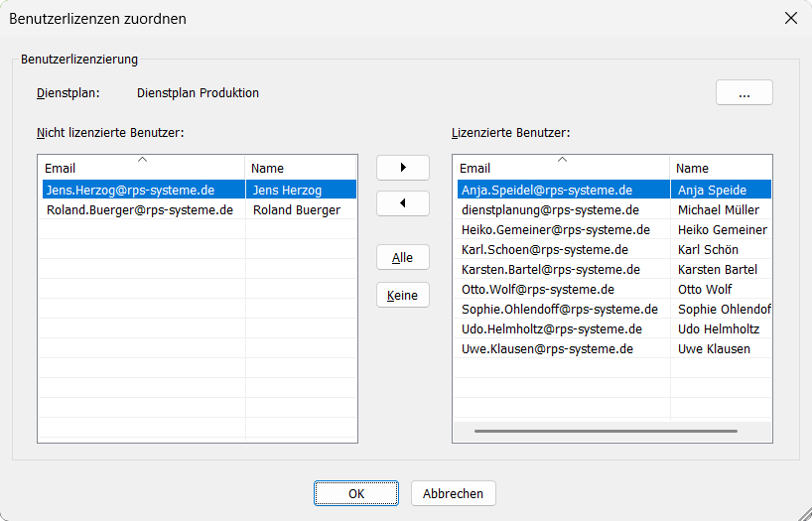
Task: Select Uwe.Klausen@rps-systeme.de row
Action: point(614,348)
